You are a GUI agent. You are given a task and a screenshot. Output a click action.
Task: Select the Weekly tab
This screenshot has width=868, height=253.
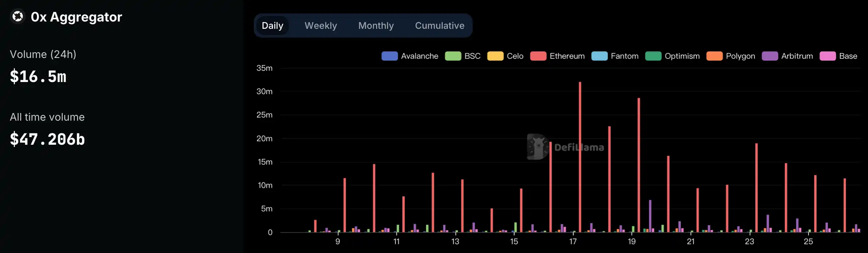point(321,26)
